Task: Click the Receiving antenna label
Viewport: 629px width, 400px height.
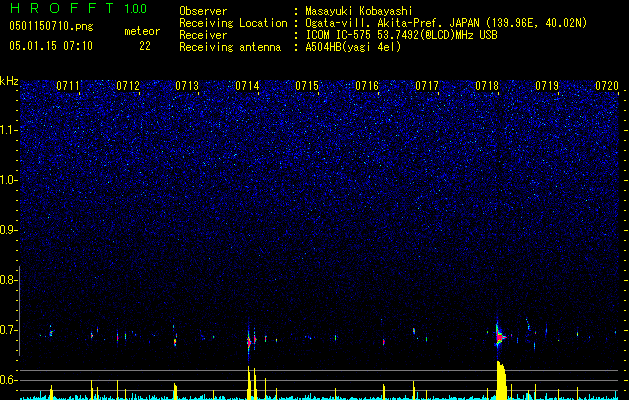Action: (x=230, y=47)
